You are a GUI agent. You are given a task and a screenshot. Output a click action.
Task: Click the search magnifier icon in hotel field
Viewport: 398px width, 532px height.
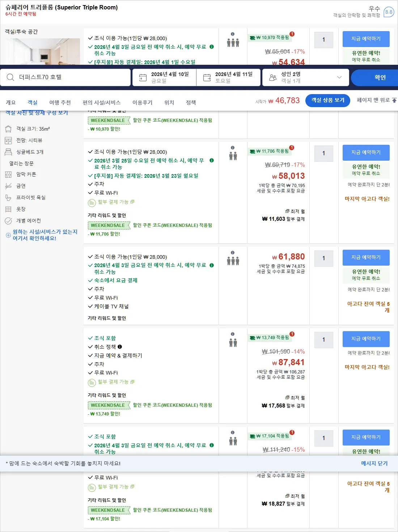point(10,77)
